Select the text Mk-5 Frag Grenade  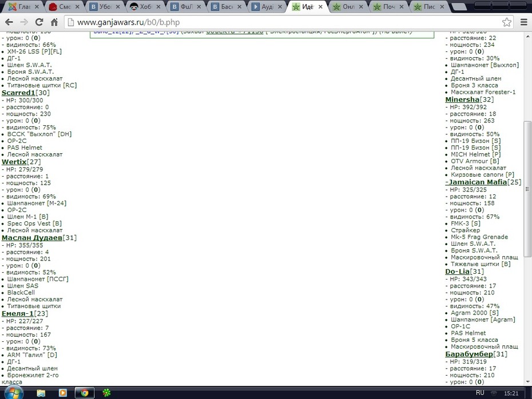pos(479,237)
